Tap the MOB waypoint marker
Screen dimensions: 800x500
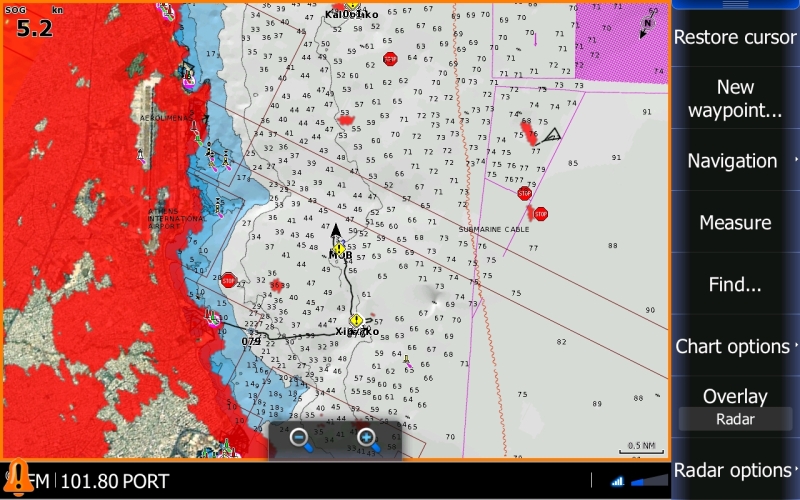[x=339, y=248]
